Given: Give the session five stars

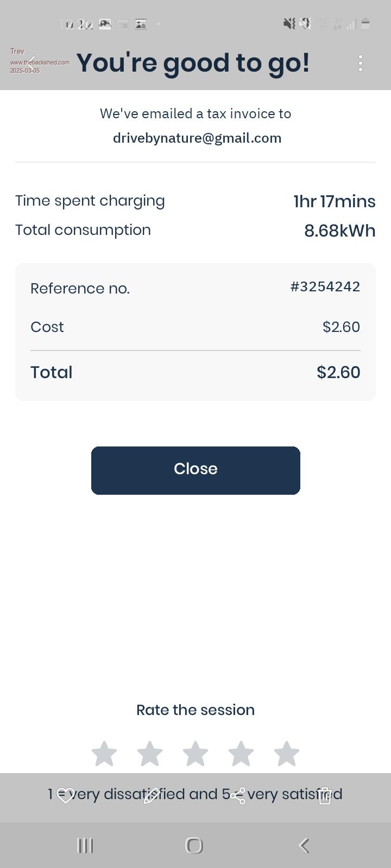Looking at the screenshot, I should coord(287,754).
